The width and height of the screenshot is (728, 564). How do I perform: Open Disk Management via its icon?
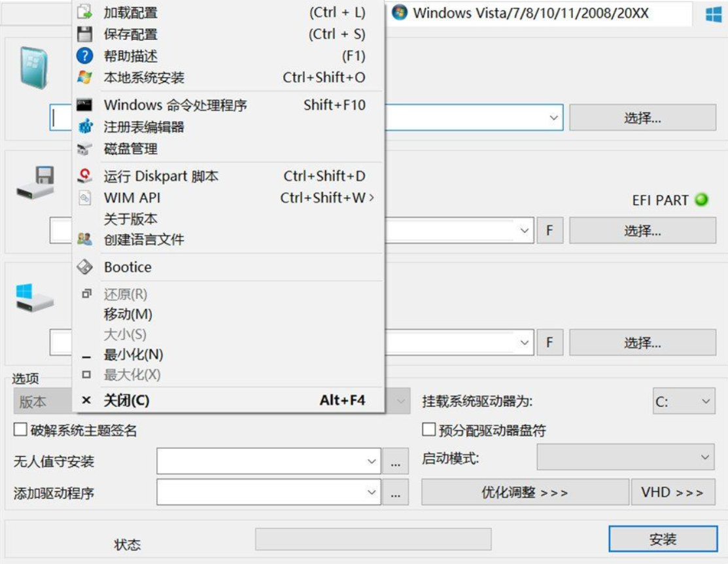(x=86, y=149)
